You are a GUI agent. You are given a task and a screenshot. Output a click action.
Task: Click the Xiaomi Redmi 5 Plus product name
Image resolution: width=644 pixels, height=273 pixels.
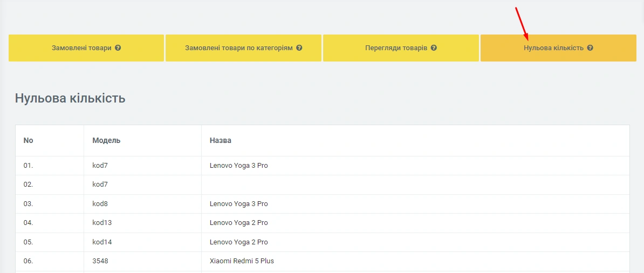pyautogui.click(x=242, y=261)
